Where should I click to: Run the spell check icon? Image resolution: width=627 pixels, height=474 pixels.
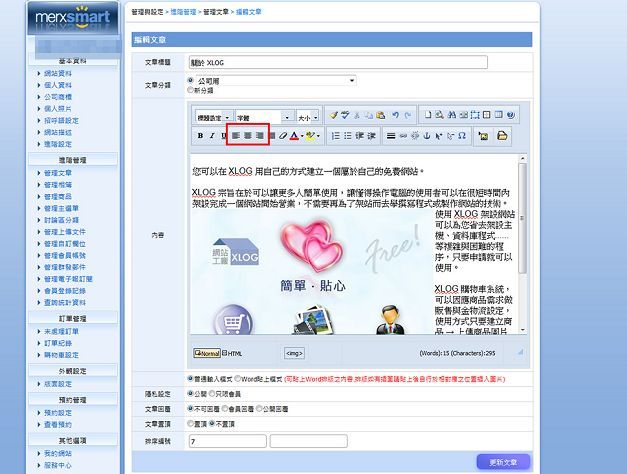[x=345, y=115]
